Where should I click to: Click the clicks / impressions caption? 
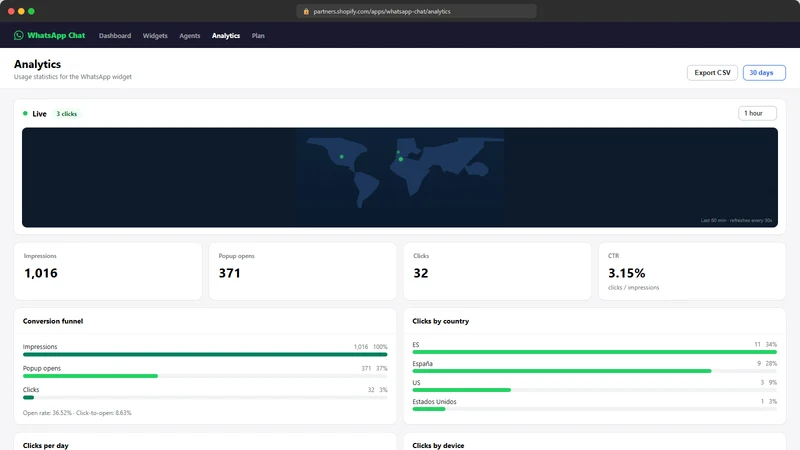tap(633, 288)
